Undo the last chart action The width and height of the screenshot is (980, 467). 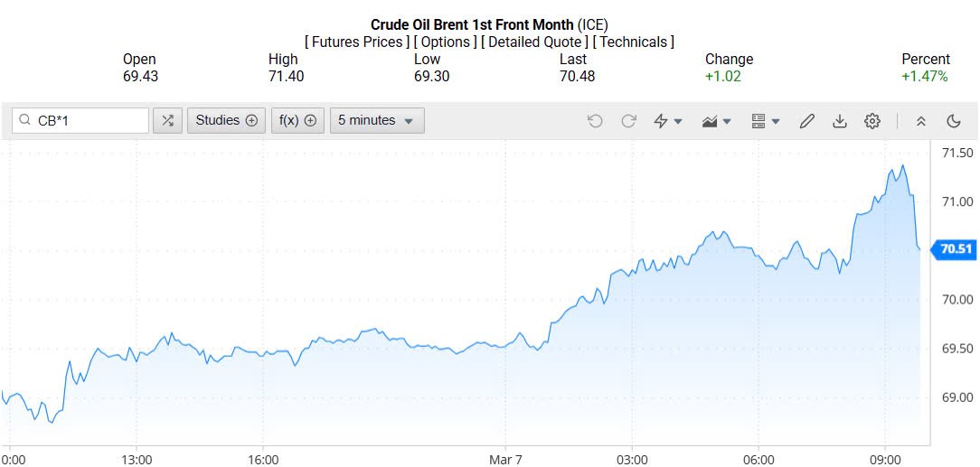click(595, 121)
